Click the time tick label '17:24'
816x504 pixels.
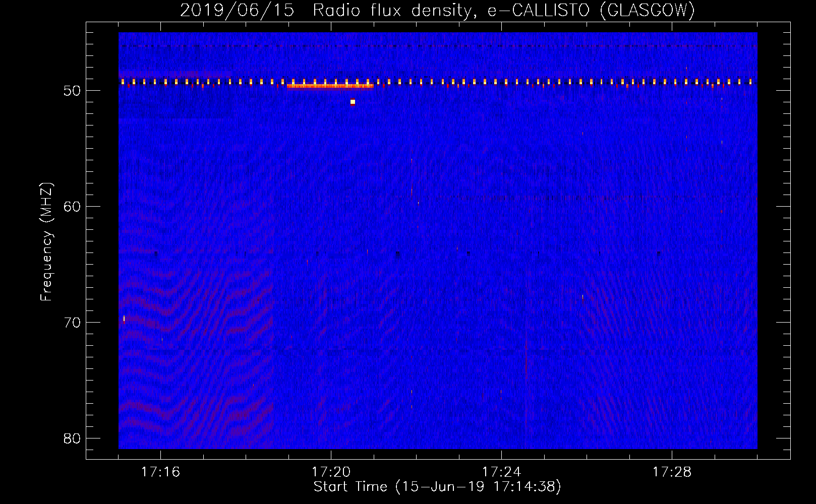[x=501, y=472]
